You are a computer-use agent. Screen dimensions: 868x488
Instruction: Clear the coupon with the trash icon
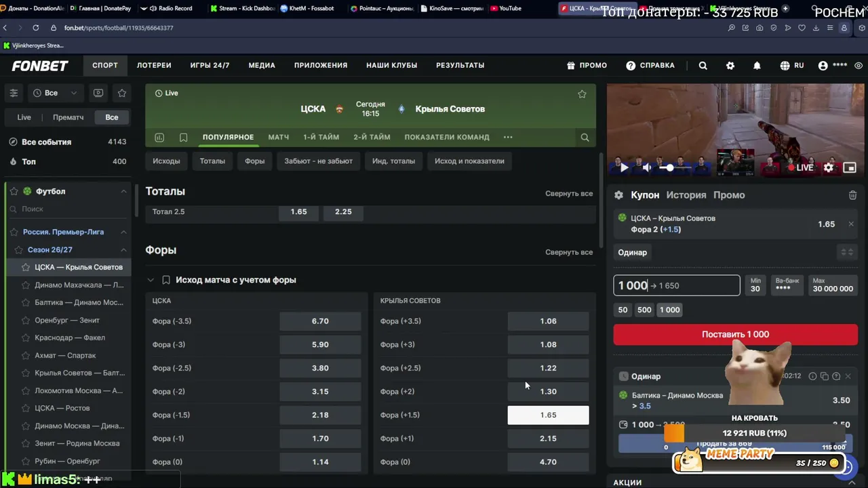coord(852,195)
